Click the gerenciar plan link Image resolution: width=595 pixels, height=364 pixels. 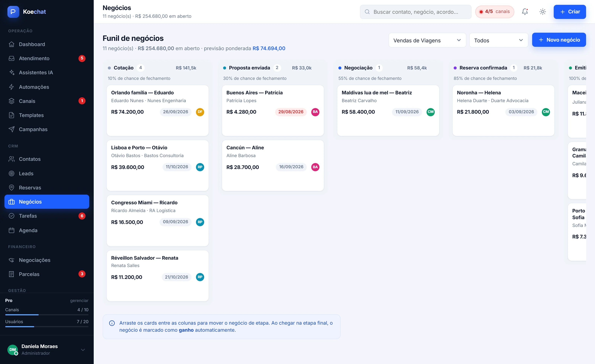click(x=79, y=300)
